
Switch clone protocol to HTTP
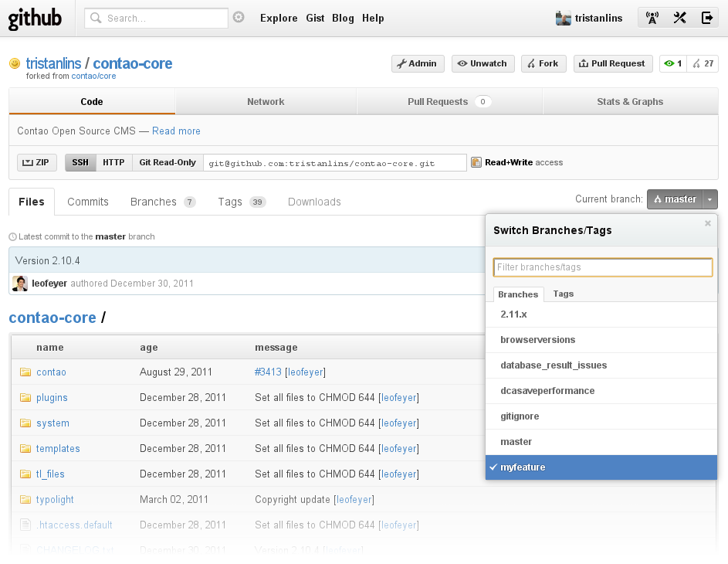[x=113, y=162]
